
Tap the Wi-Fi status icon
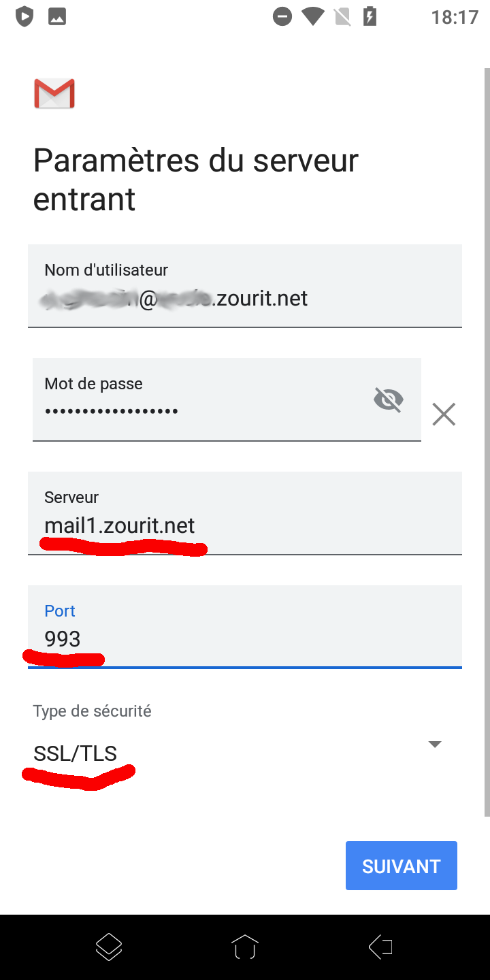click(312, 16)
